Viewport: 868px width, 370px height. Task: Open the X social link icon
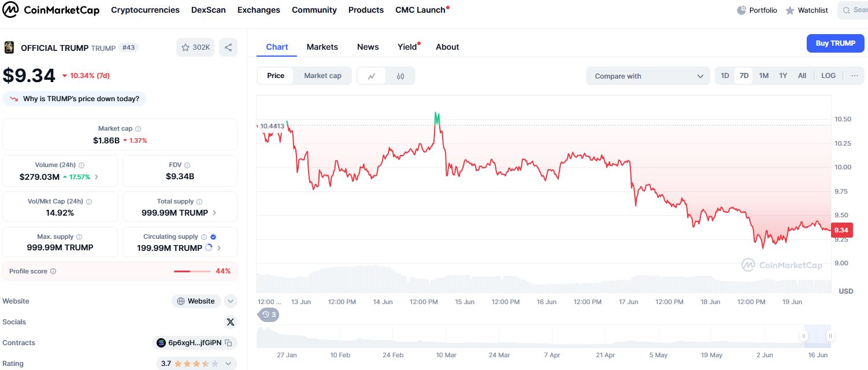pos(231,322)
